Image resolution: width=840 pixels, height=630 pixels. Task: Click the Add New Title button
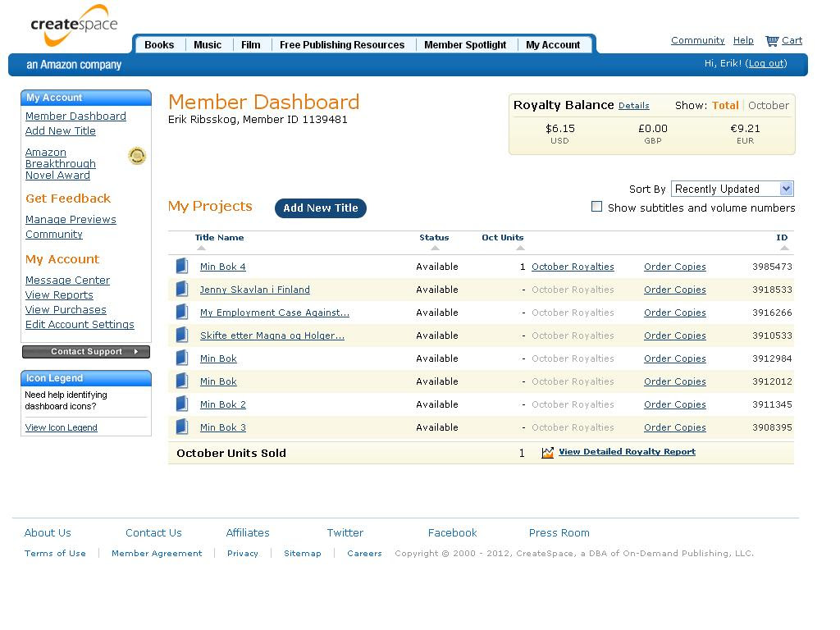pyautogui.click(x=321, y=208)
